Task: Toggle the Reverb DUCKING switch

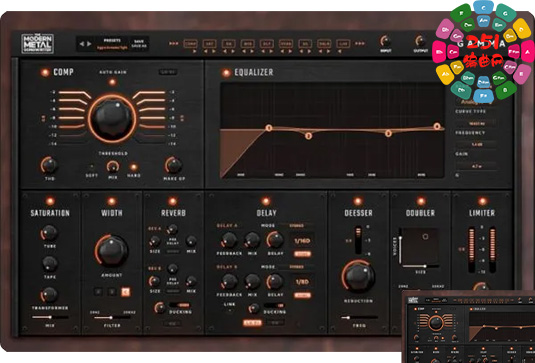Action: tap(180, 305)
